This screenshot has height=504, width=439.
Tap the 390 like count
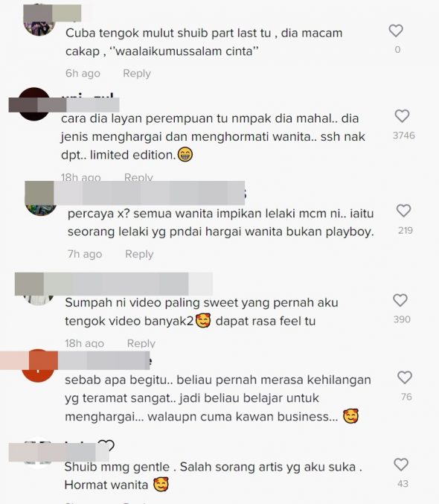(402, 319)
